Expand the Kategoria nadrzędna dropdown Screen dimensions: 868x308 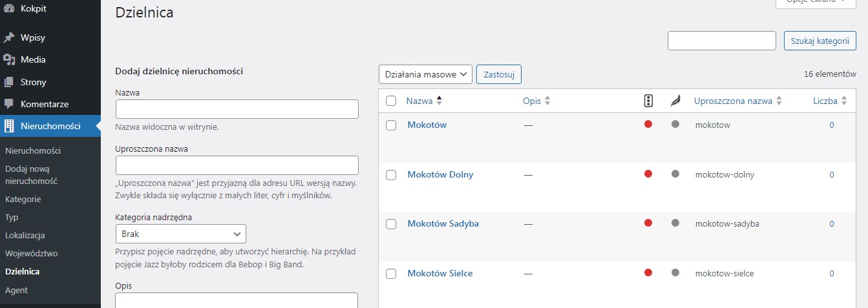[x=180, y=234]
